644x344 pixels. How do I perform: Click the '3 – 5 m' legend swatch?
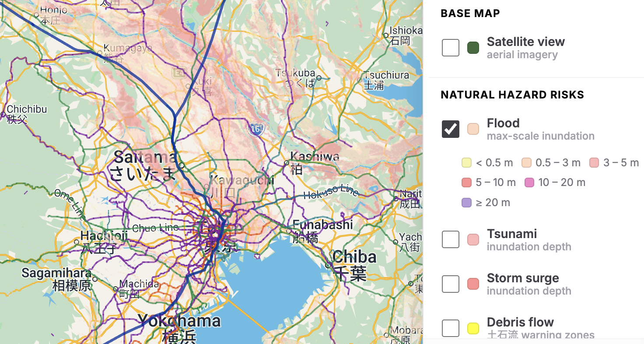coord(594,163)
